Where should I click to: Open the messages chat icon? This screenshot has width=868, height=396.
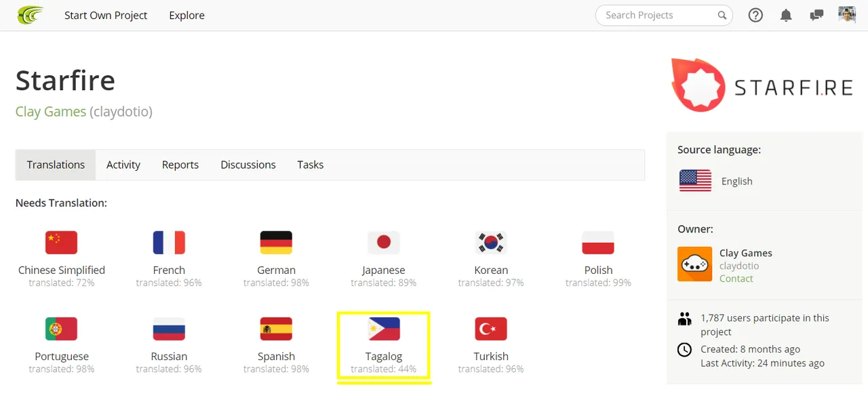coord(816,15)
